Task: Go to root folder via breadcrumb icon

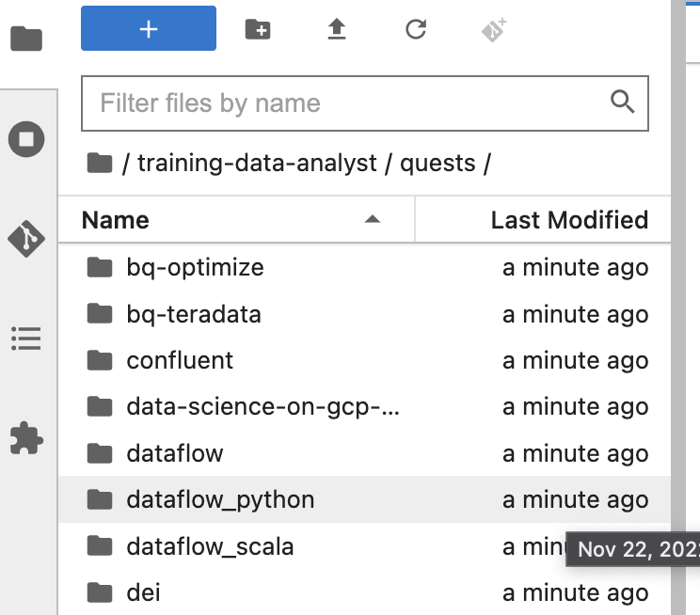Action: point(99,164)
